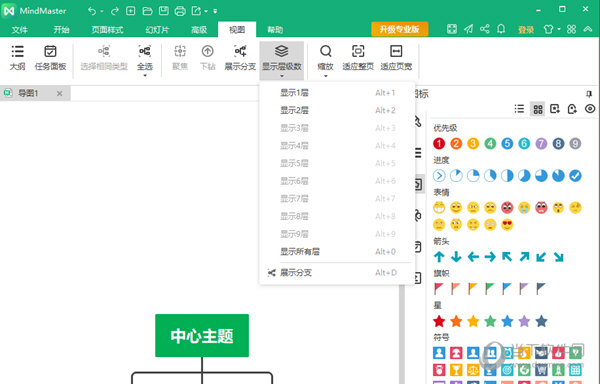The image size is (600, 384).
Task: Click the notification bell icon
Action: coord(501,29)
